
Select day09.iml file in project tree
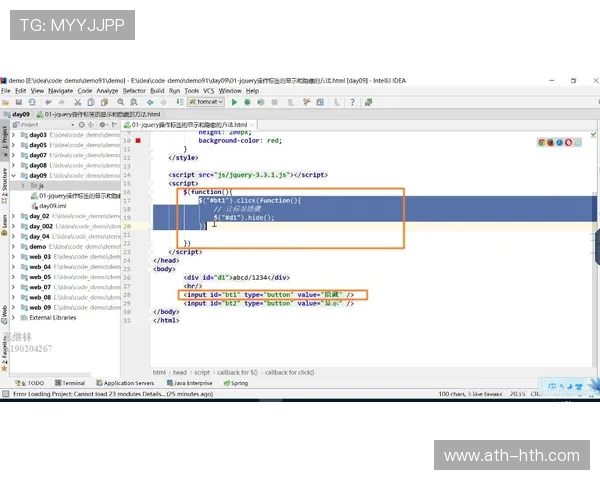[x=52, y=205]
